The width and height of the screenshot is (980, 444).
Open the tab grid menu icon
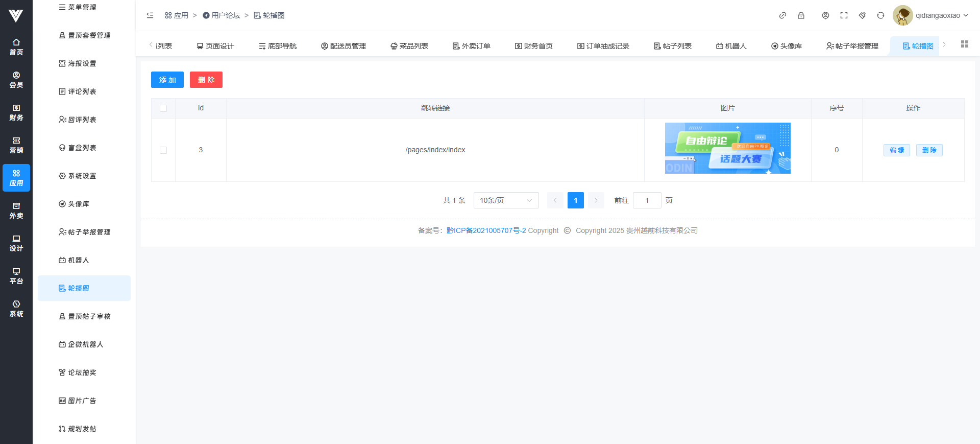(964, 44)
